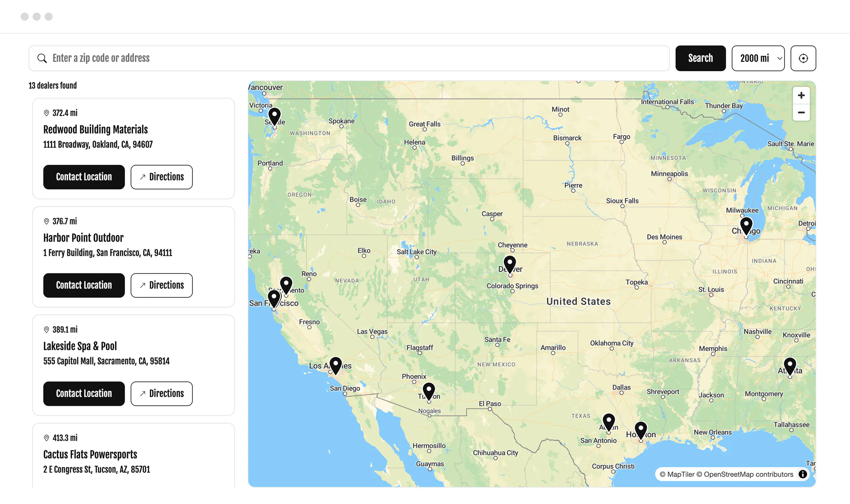Click the Cactus Flats Powersports title
The image size is (850, 504).
tap(90, 454)
